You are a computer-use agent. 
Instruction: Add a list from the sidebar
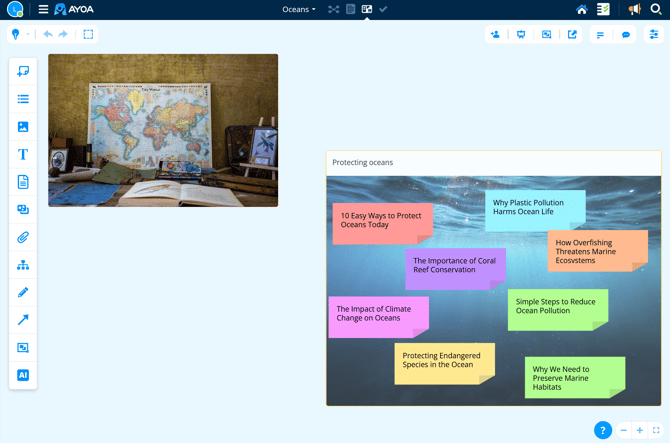point(23,99)
